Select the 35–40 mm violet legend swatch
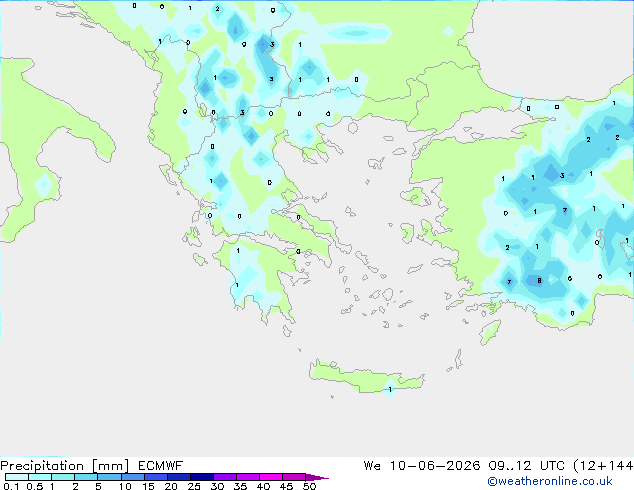The width and height of the screenshot is (634, 490). (248, 477)
